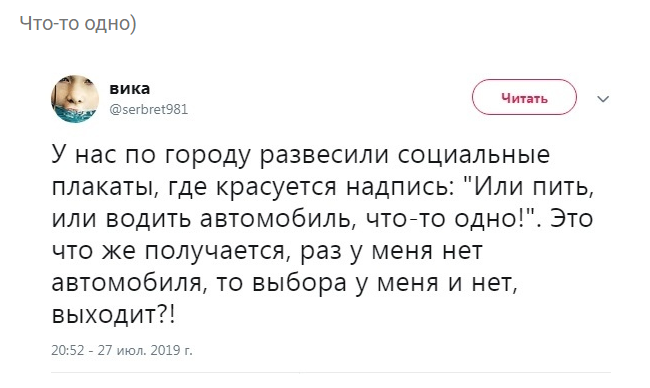The image size is (650, 388).
Task: Click the word социальные in the tweet
Action: [x=474, y=154]
